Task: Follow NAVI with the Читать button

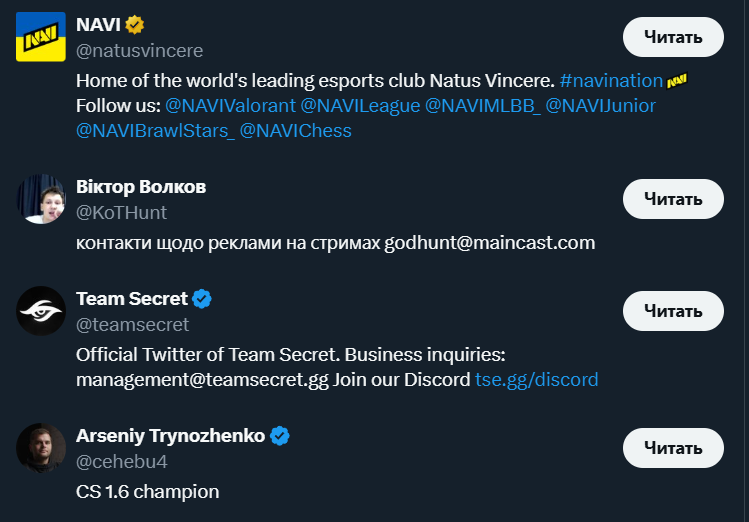Action: [673, 37]
